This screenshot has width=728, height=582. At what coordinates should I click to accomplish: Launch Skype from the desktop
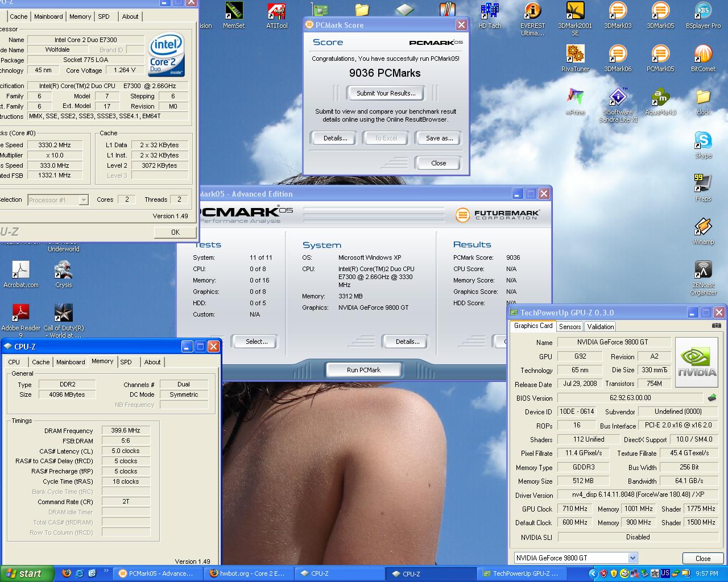pyautogui.click(x=703, y=145)
